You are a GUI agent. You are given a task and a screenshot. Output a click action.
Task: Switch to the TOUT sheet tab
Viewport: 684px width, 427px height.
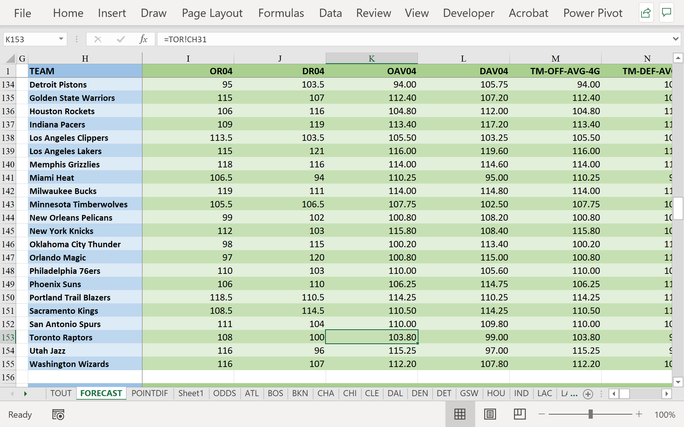click(61, 393)
